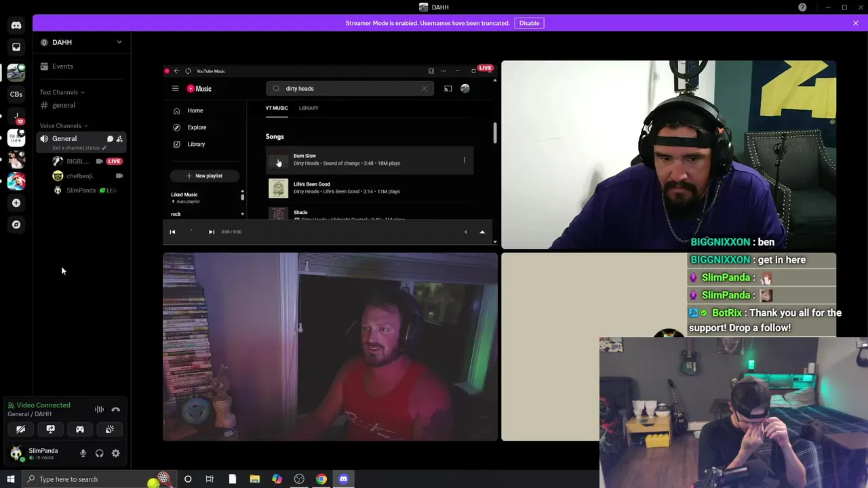
Task: Open the Windows Start menu
Action: pos(11,479)
